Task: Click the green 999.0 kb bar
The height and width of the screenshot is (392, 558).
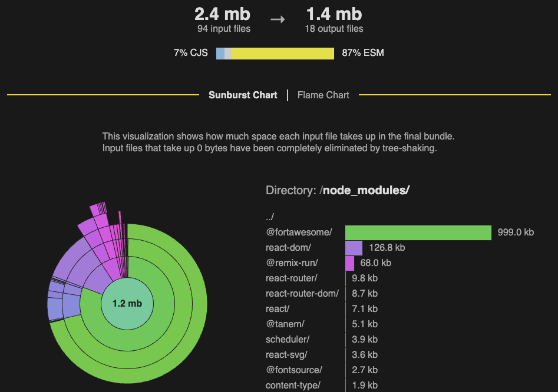Action: (418, 232)
